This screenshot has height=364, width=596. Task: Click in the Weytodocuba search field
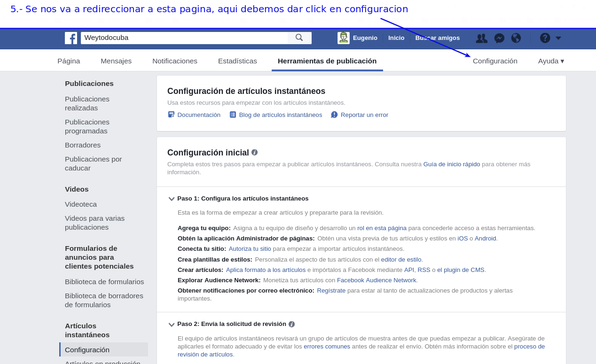coord(184,38)
